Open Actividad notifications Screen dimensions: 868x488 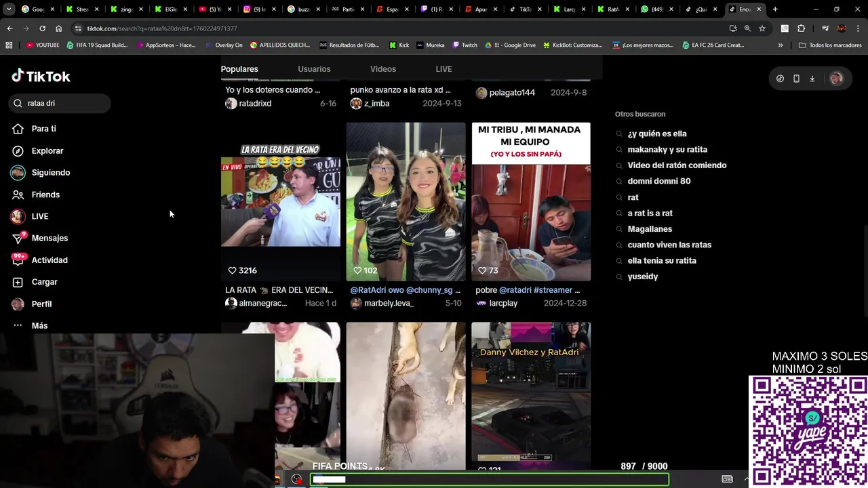[50, 260]
